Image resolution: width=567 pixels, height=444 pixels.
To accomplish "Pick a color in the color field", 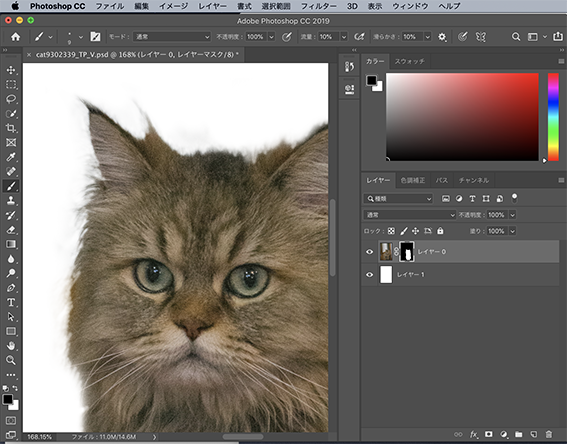I will coord(462,117).
